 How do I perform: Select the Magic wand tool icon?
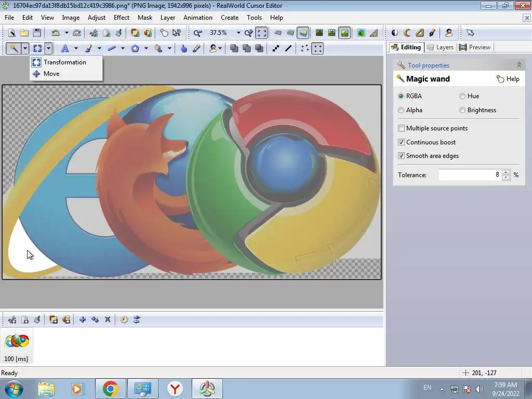pos(14,48)
